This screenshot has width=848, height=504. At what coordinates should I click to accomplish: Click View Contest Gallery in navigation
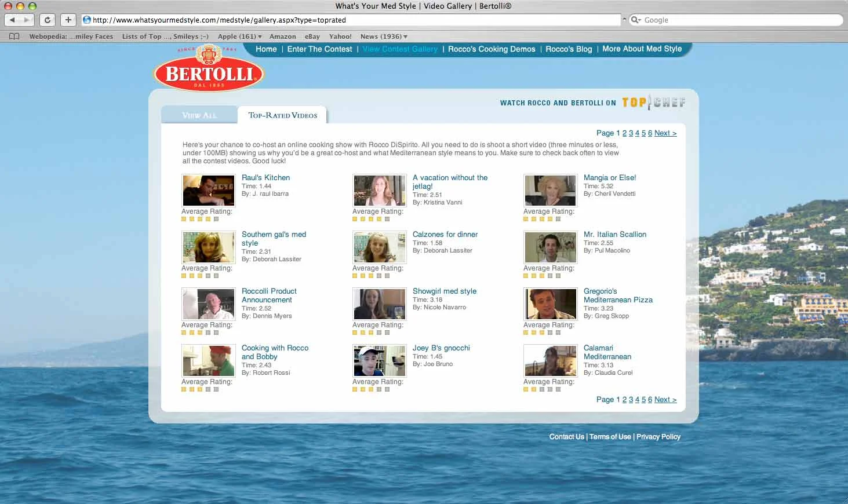pyautogui.click(x=400, y=49)
